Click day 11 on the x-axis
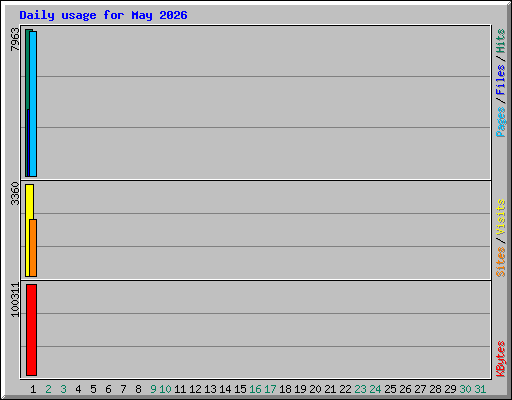 [x=180, y=389]
